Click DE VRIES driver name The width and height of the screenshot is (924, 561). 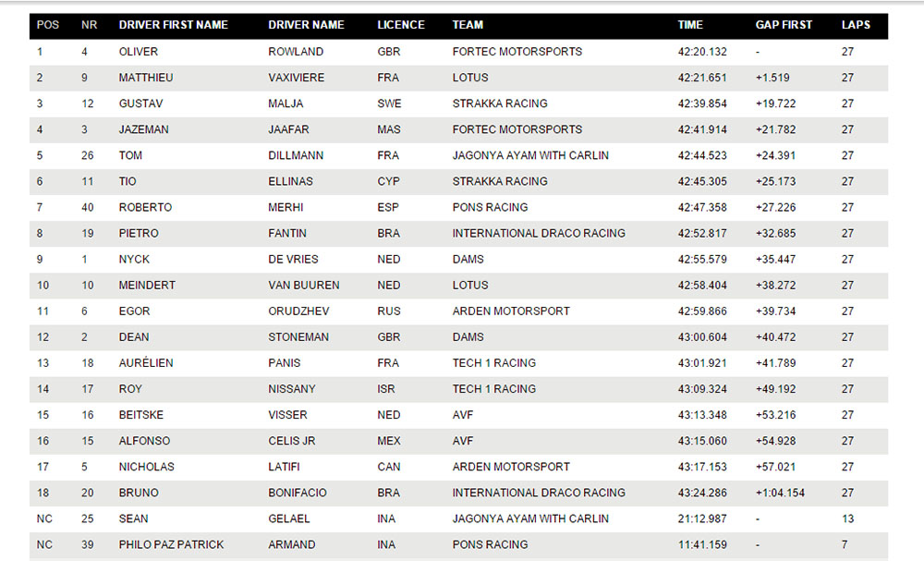click(x=293, y=259)
